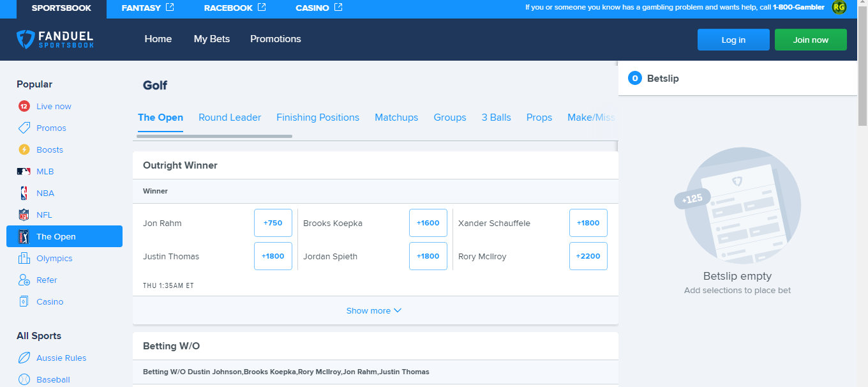This screenshot has height=387, width=868.
Task: Add Brooks Koepka +1600 to betslip
Action: click(x=428, y=223)
